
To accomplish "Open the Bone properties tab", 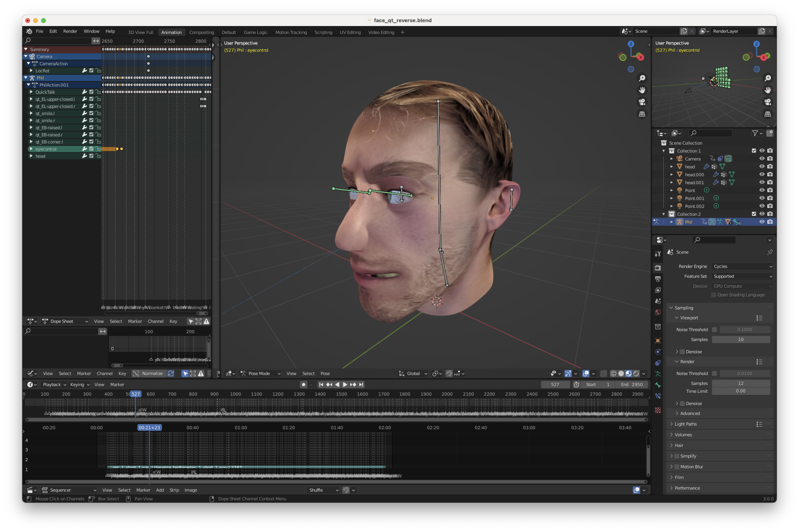I will coord(658,385).
